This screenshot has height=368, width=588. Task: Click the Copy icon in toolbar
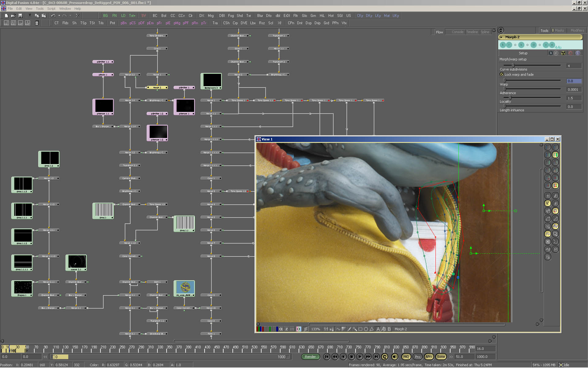[37, 16]
